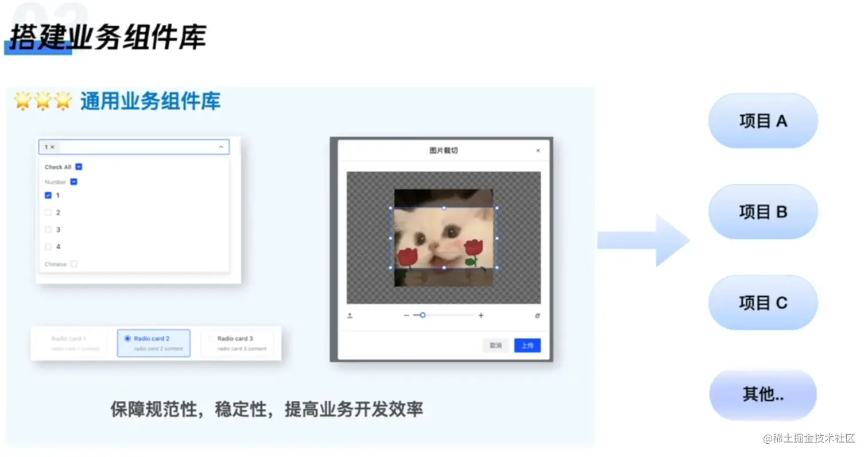Click the 项目 A pill
The image size is (868, 457).
(763, 121)
